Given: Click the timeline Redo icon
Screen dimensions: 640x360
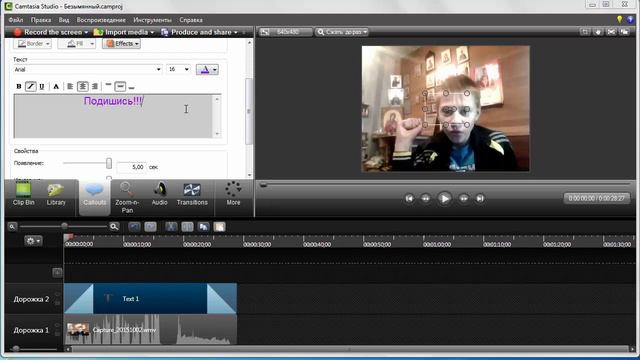Looking at the screenshot, I should (x=150, y=227).
